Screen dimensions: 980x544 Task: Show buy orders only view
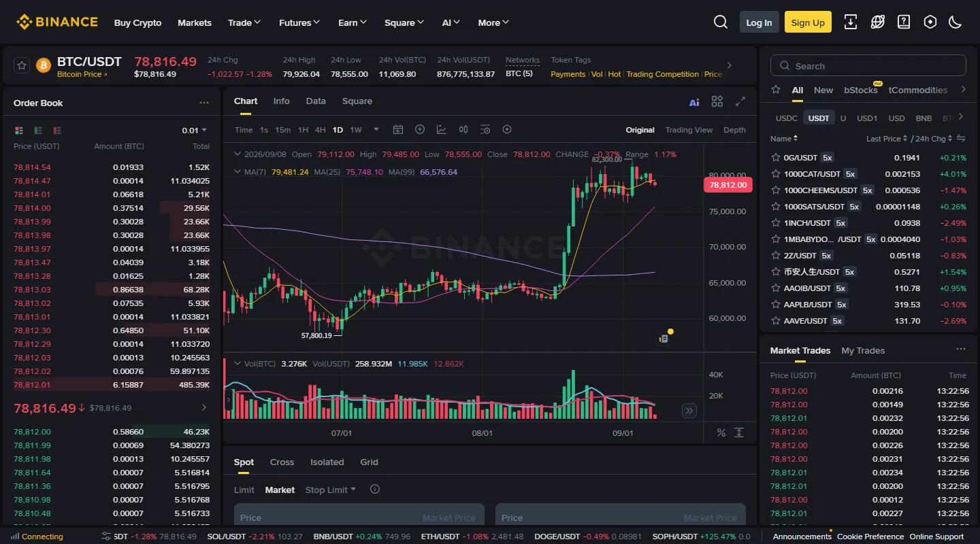38,130
